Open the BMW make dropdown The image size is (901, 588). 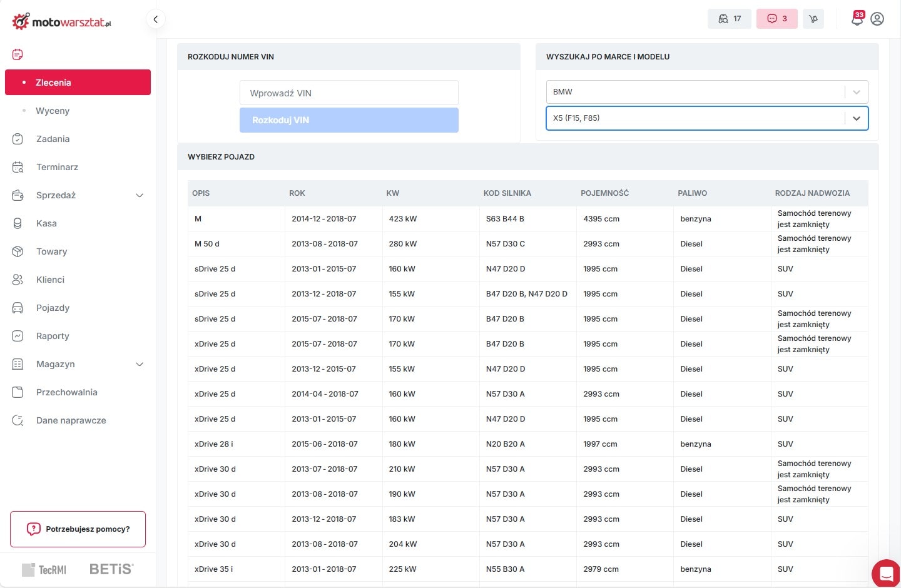tap(706, 92)
